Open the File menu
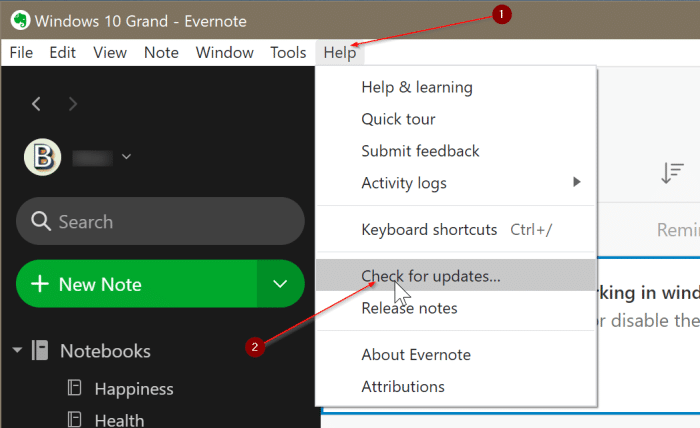 [x=21, y=53]
